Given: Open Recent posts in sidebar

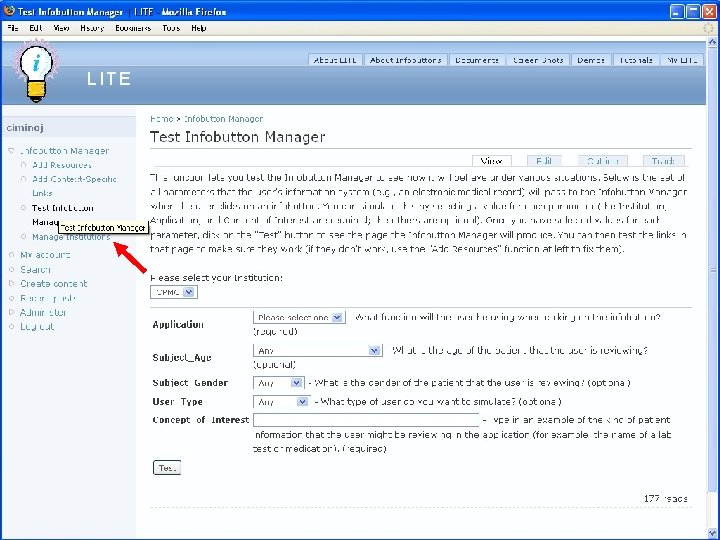Looking at the screenshot, I should [48, 298].
